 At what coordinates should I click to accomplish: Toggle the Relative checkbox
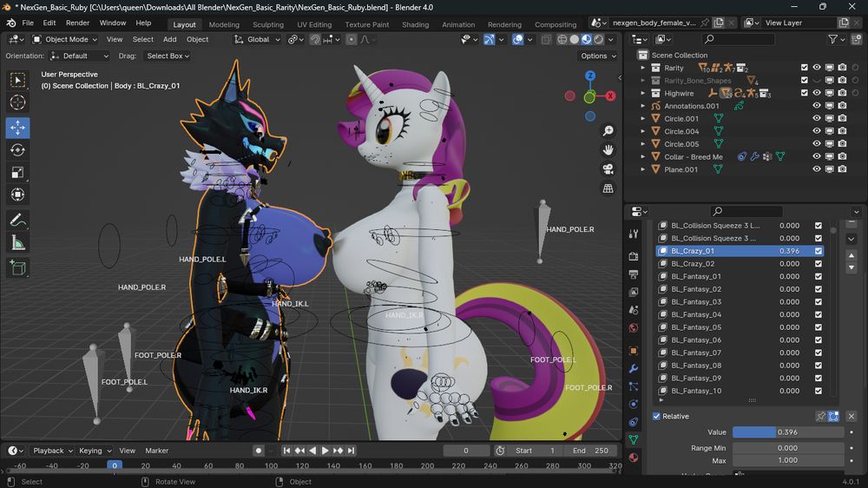pos(656,416)
